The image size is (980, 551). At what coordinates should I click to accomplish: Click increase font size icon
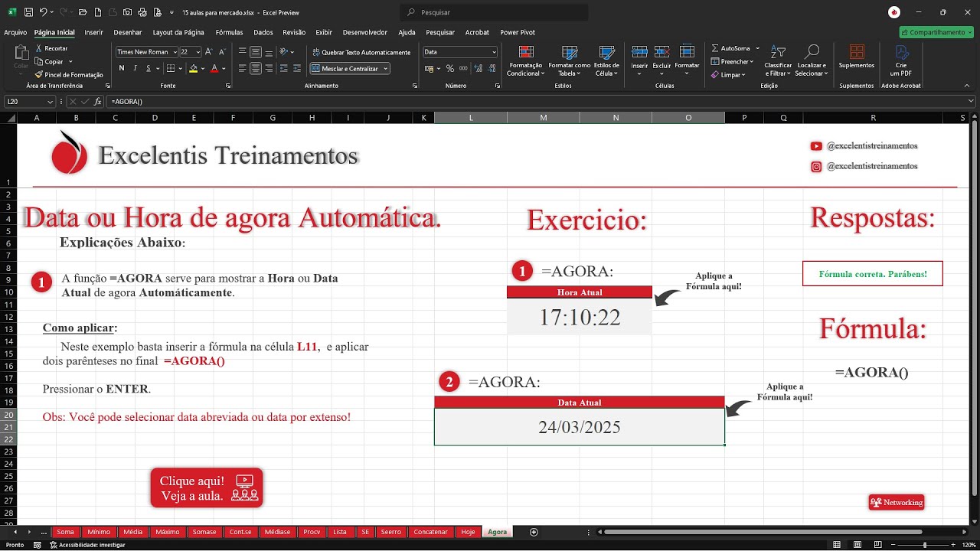(x=210, y=52)
